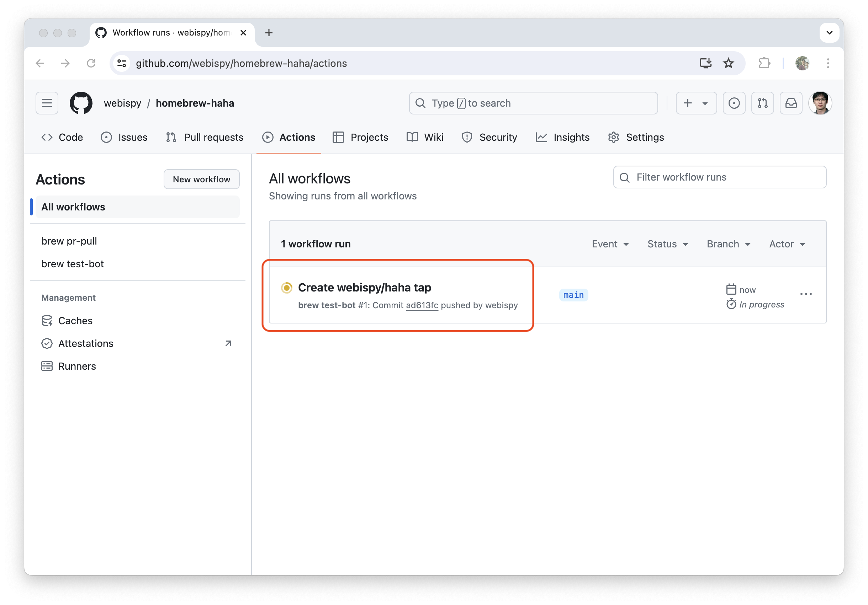The image size is (868, 605).
Task: Open a new browser tab
Action: (269, 33)
